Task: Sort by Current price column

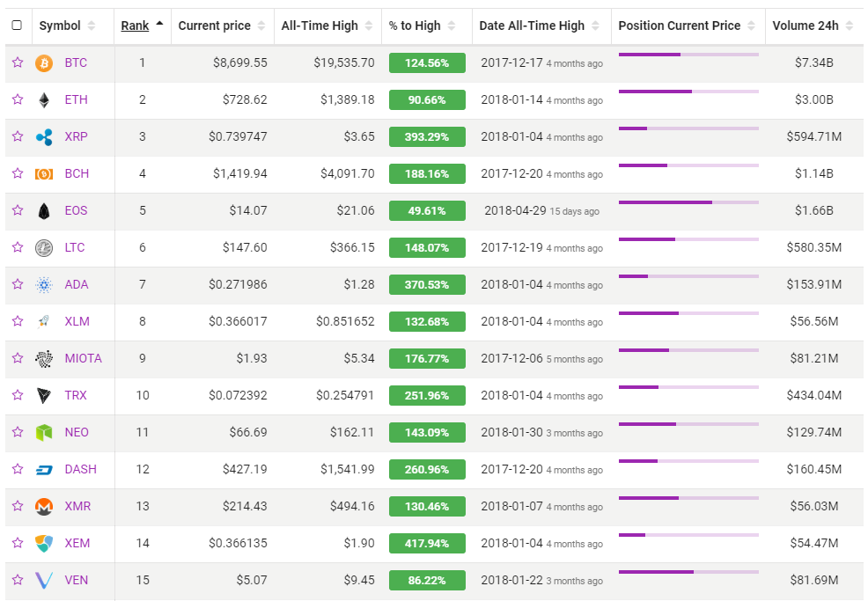Action: (222, 26)
